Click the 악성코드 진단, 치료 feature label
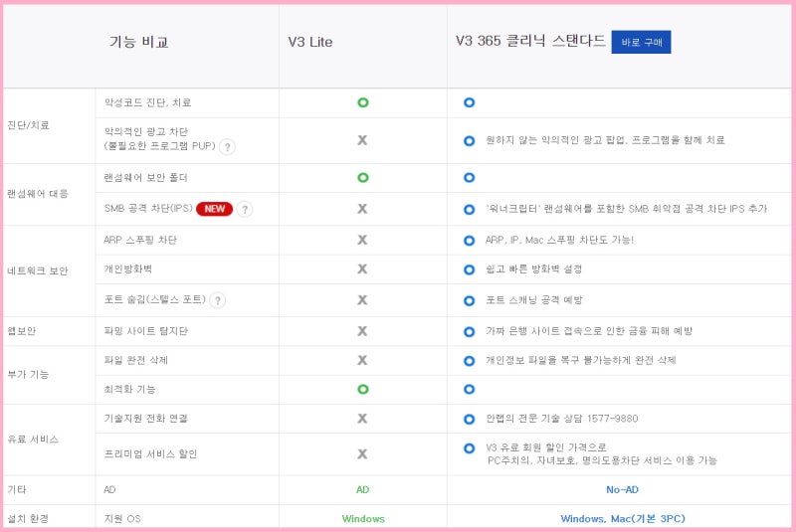The height and width of the screenshot is (532, 796). [147, 103]
